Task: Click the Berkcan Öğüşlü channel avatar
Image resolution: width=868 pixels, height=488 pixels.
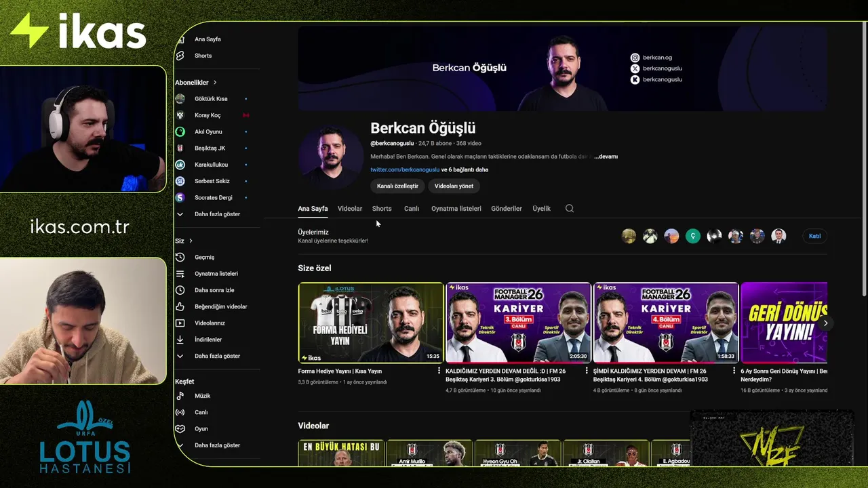Action: pyautogui.click(x=331, y=158)
